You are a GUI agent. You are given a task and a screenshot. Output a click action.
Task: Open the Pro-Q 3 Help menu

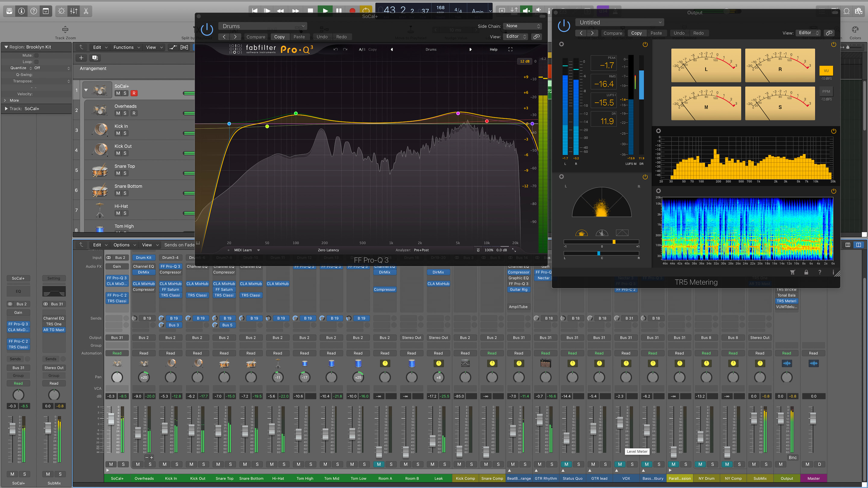[x=493, y=49]
